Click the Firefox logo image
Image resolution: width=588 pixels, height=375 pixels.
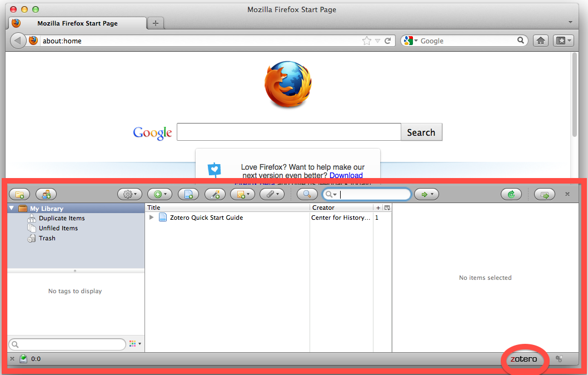pos(288,85)
